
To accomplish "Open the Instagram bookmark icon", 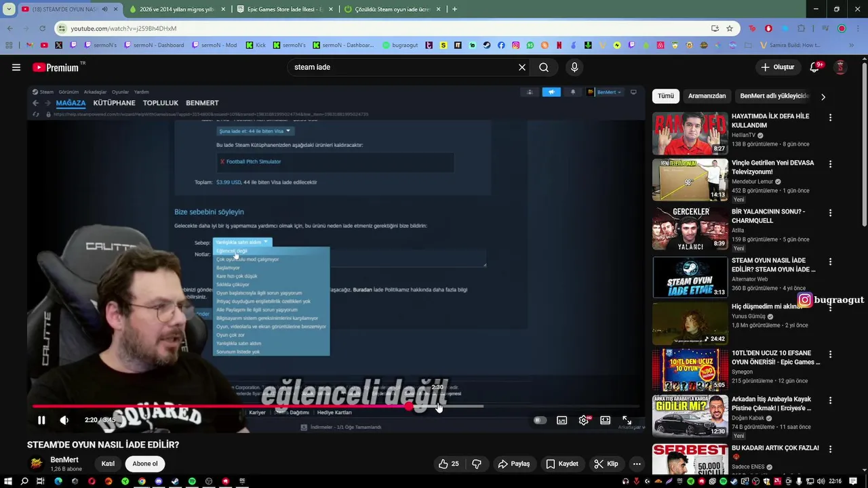I will click(516, 45).
